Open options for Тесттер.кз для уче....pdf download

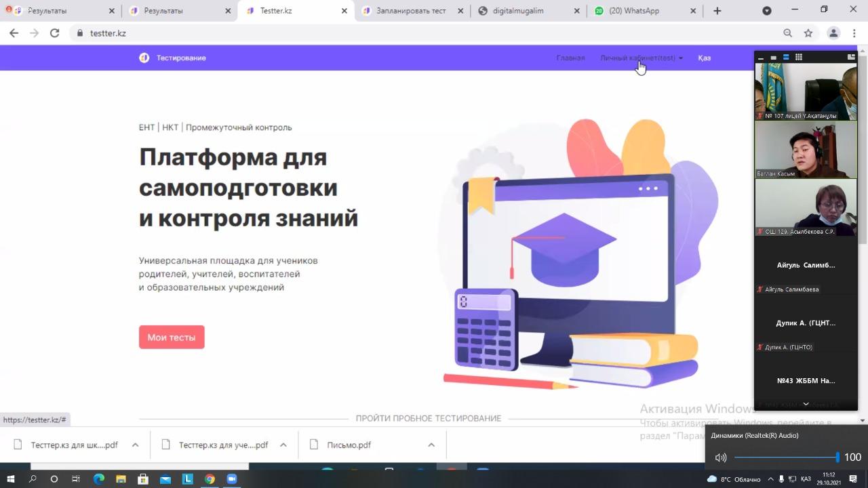(283, 445)
